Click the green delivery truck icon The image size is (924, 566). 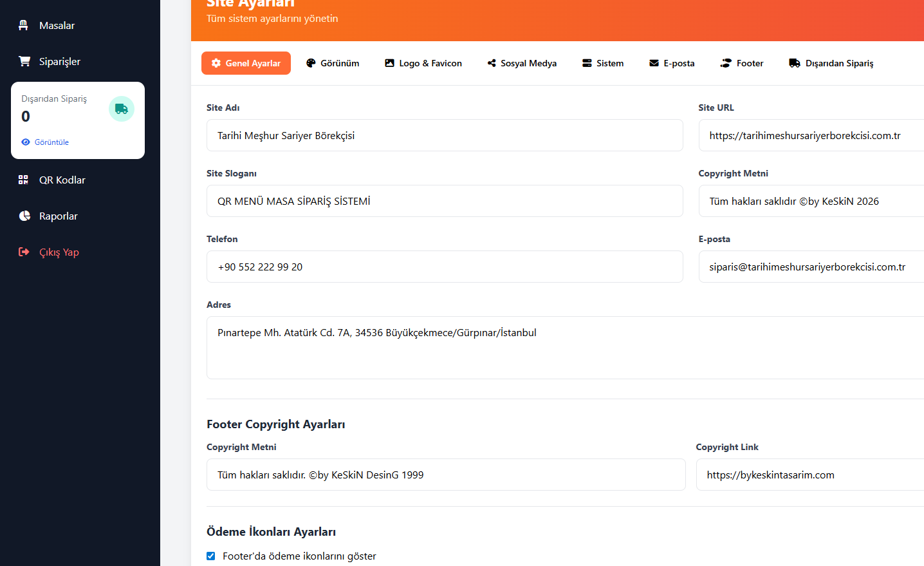pos(122,109)
